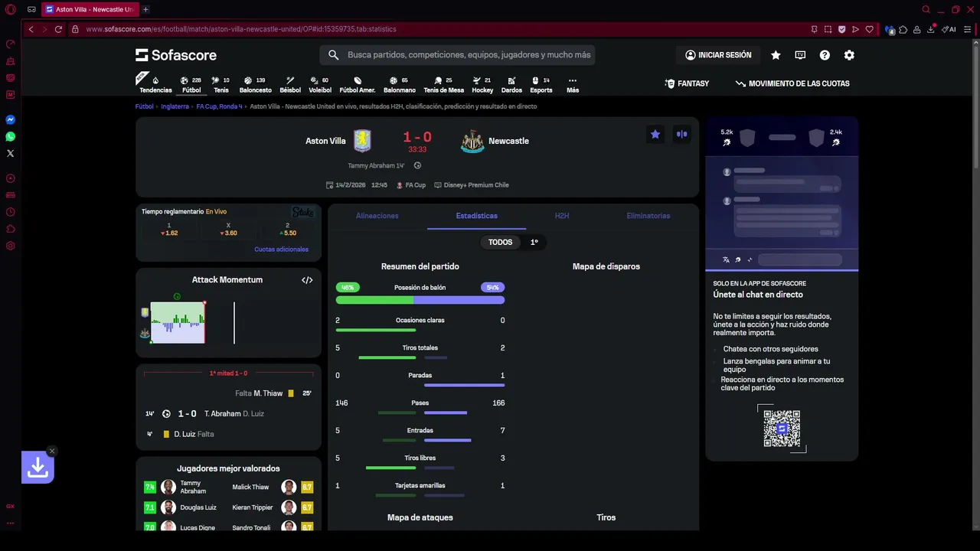Select the Estadísticas tab
The height and width of the screenshot is (551, 980).
click(x=477, y=216)
